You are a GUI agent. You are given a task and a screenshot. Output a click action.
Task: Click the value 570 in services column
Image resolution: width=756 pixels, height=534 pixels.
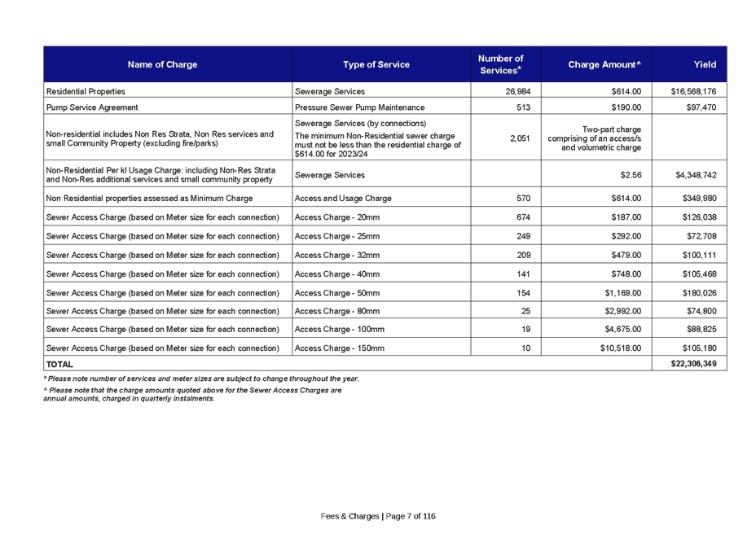coord(524,198)
